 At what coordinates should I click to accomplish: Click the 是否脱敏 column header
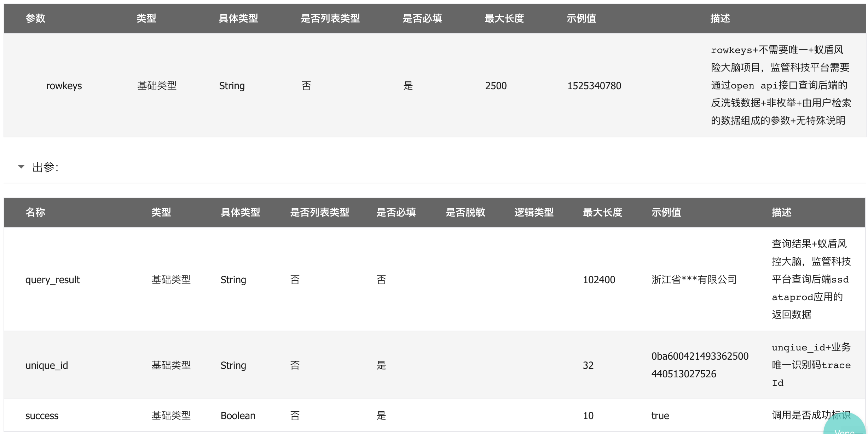pos(465,212)
